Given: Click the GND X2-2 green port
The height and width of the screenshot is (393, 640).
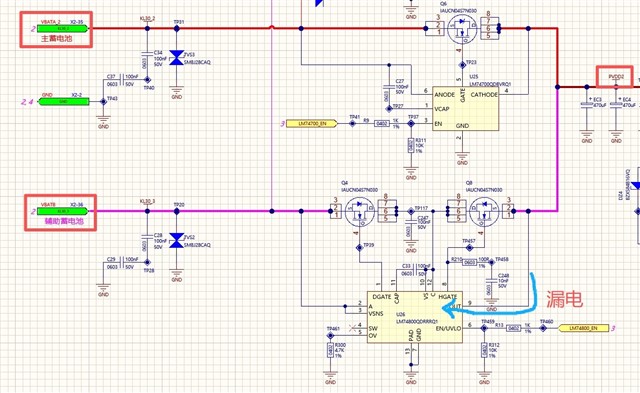Looking at the screenshot, I should tap(64, 101).
